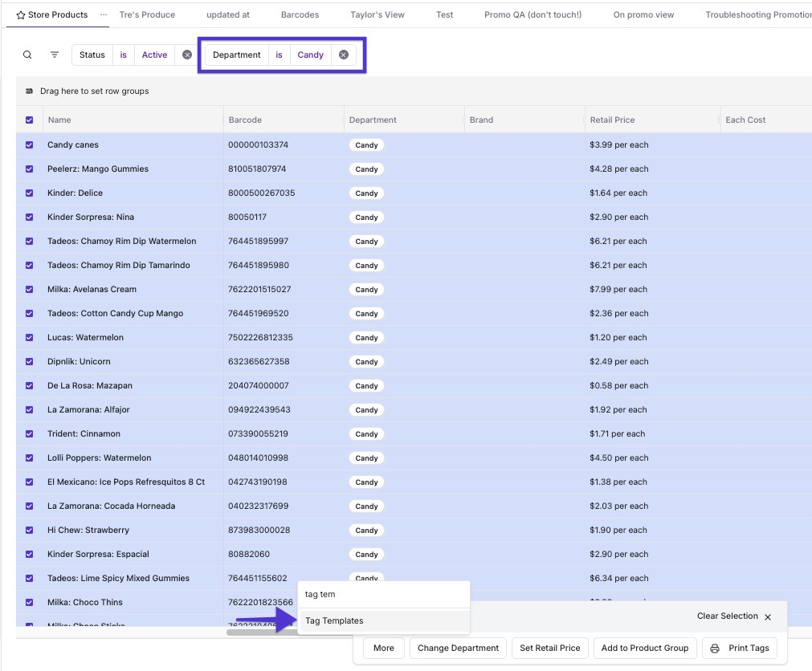Image resolution: width=812 pixels, height=671 pixels.
Task: Click Milka: Choco Thins name
Action: [x=85, y=602]
